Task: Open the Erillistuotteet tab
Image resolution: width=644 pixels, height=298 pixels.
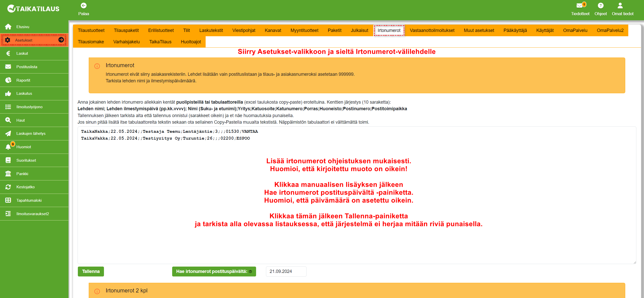Action: click(x=161, y=30)
